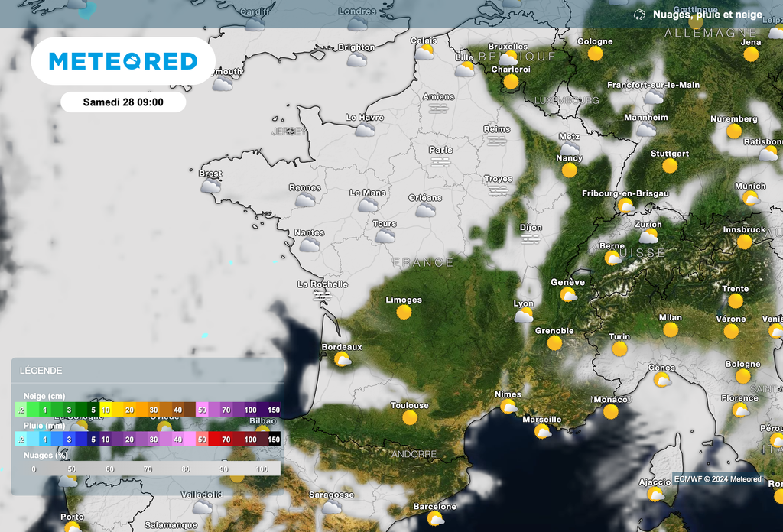Viewport: 783px width, 532px height.
Task: Click the sun icon at Stuttgart
Action: 670,166
